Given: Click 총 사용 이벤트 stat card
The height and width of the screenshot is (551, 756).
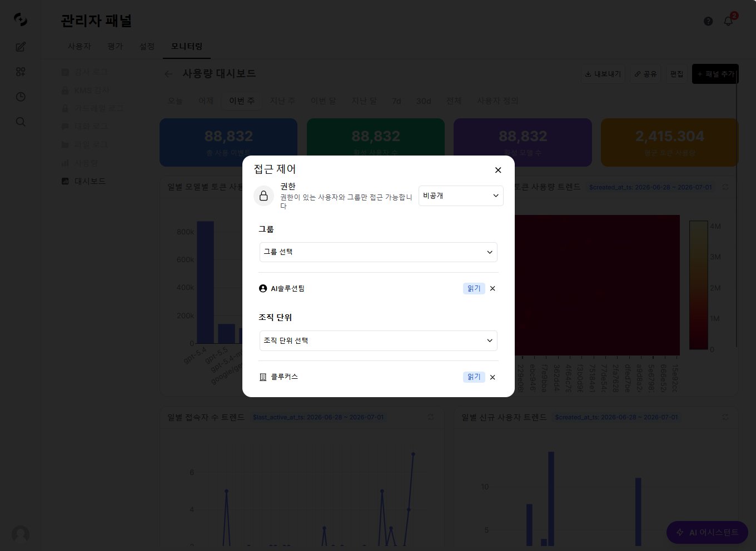Looking at the screenshot, I should pyautogui.click(x=228, y=142).
